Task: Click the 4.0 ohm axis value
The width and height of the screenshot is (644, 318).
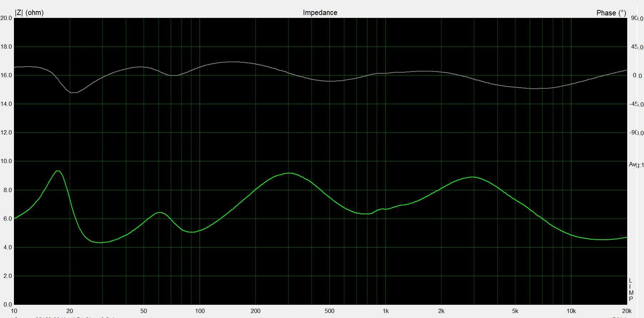Action: tap(8, 247)
